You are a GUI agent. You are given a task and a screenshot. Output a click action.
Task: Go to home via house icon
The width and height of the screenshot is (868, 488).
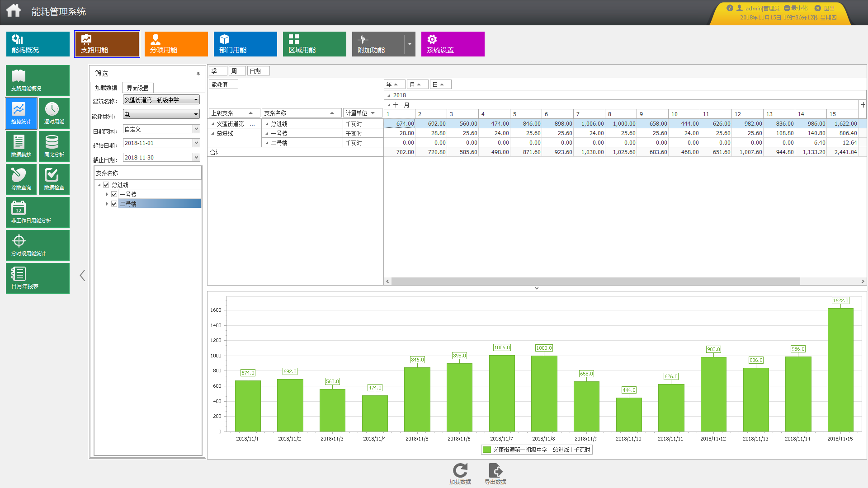click(x=14, y=11)
